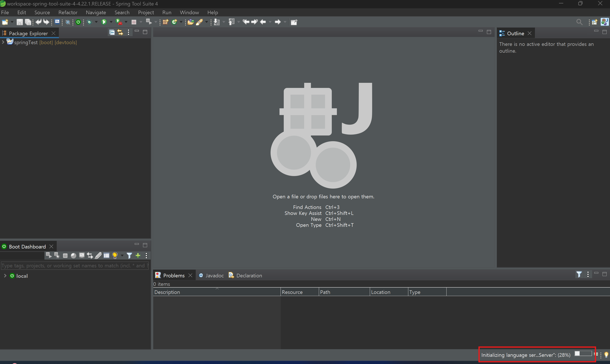Expand the springTest project tree node
The width and height of the screenshot is (610, 364).
(x=3, y=42)
